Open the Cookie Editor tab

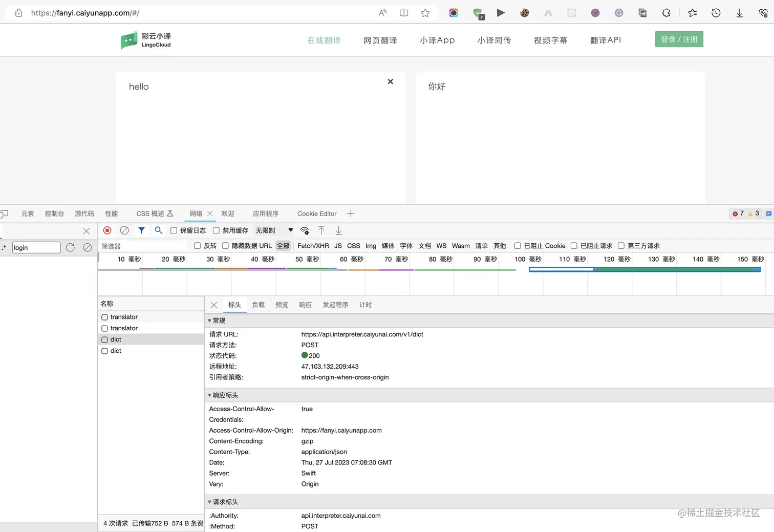point(317,214)
